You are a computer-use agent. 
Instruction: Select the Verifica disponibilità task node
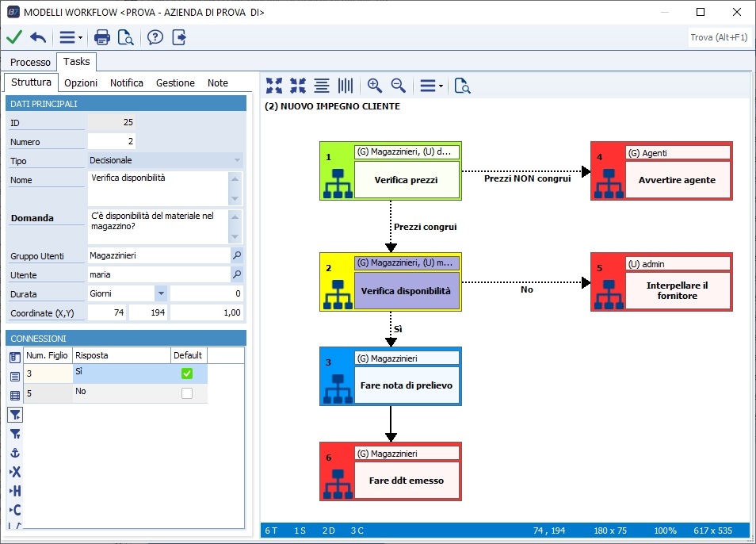point(391,282)
